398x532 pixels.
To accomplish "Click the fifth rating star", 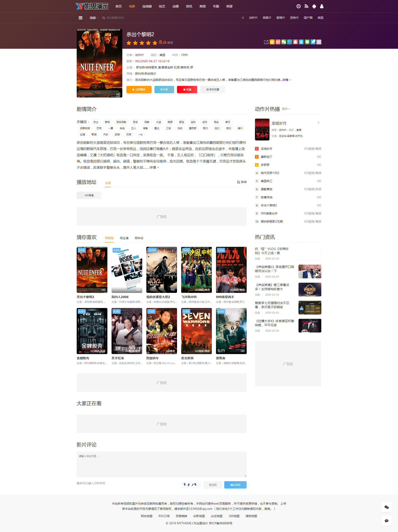I will point(155,43).
